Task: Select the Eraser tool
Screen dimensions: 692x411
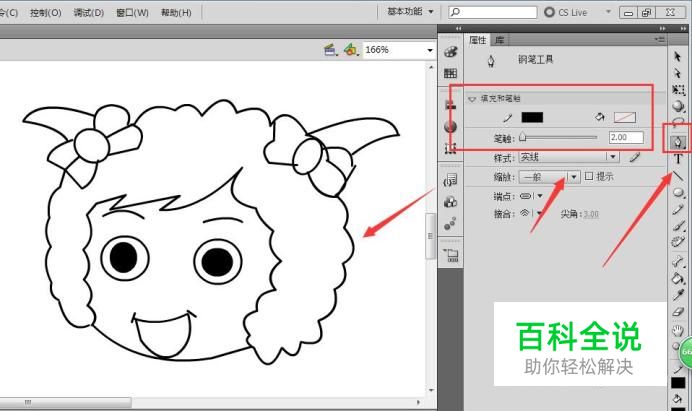Action: point(678,312)
